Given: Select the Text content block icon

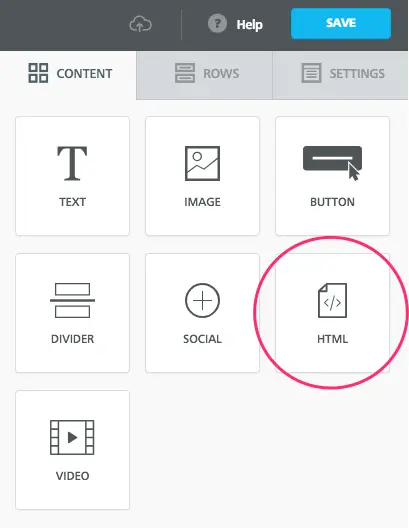Looking at the screenshot, I should click(x=72, y=163).
